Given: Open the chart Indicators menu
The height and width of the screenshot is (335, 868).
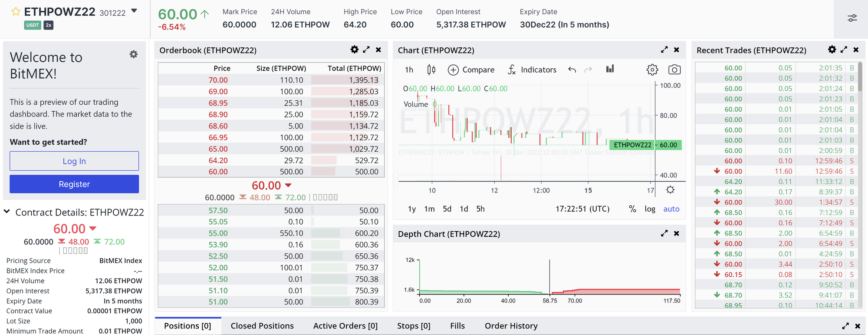Looking at the screenshot, I should click(x=532, y=70).
